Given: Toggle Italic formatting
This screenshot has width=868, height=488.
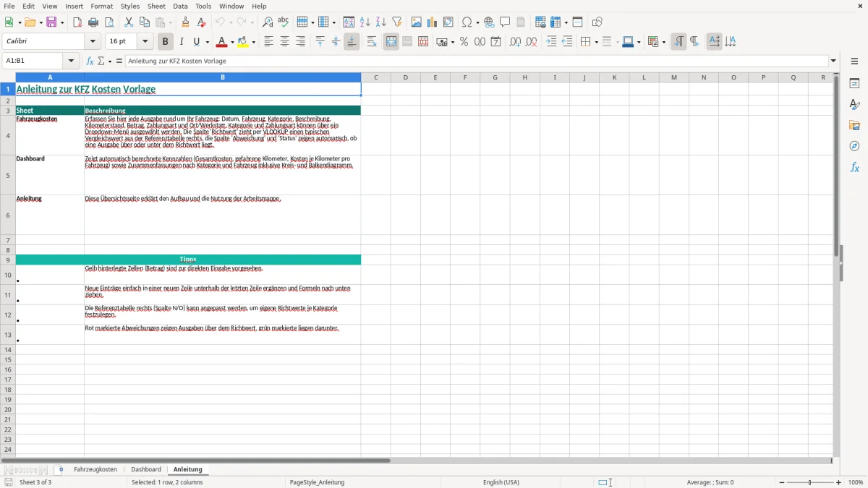Looking at the screenshot, I should pos(182,42).
